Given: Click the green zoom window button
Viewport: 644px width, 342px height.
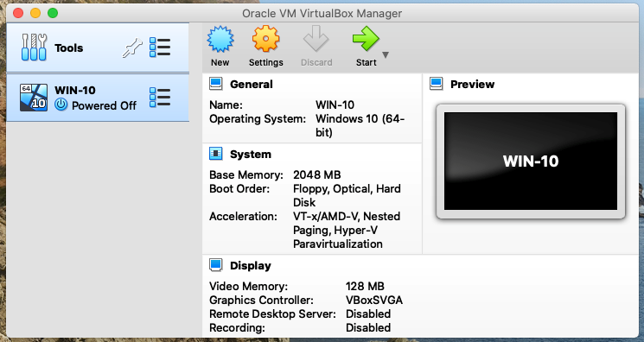Looking at the screenshot, I should coord(53,13).
